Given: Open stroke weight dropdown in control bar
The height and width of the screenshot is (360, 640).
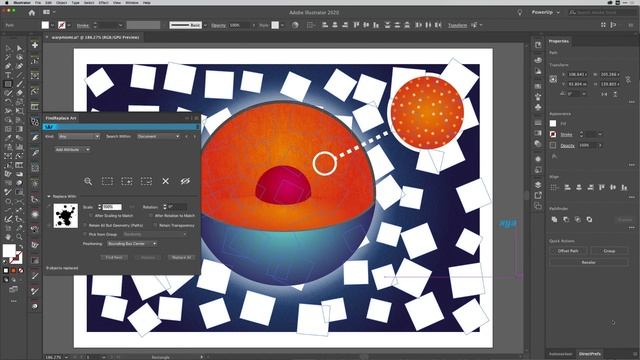Looking at the screenshot, I should 120,25.
